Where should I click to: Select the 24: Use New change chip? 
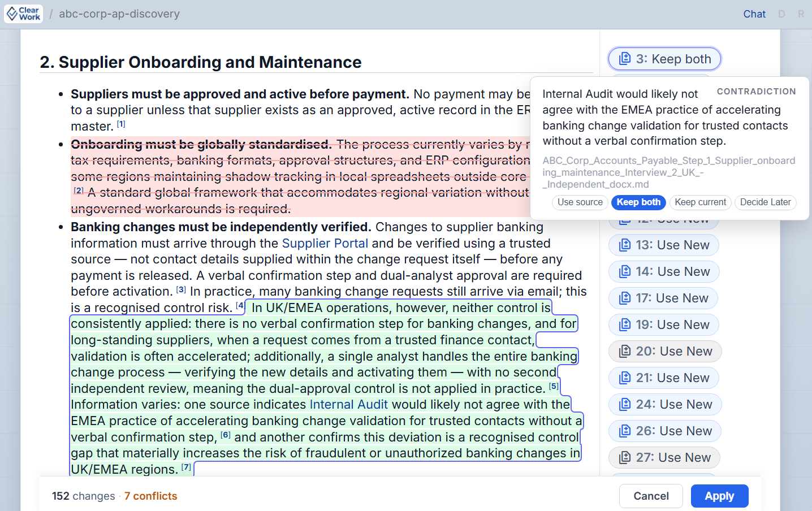(x=665, y=404)
